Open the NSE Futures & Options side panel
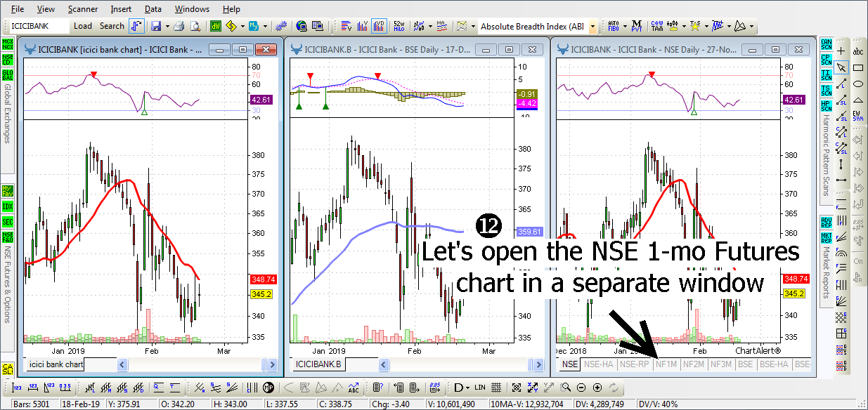Viewport: 868px width, 410px height. [x=7, y=284]
